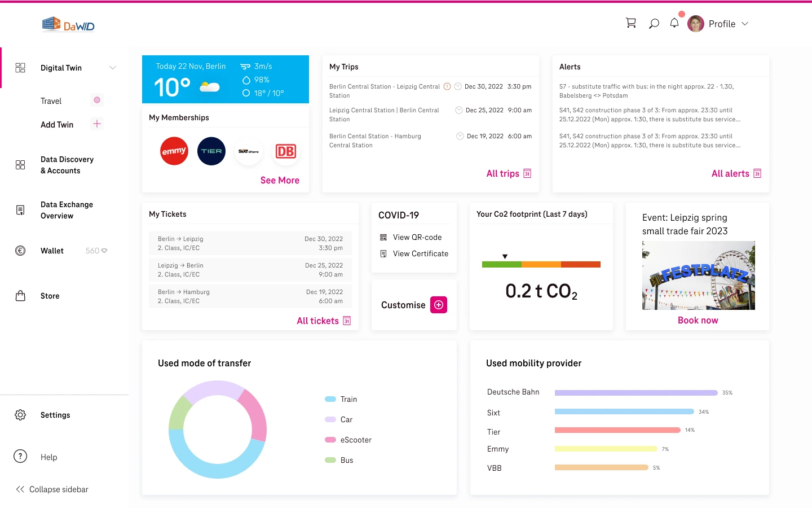Click the search magnifier icon

654,24
